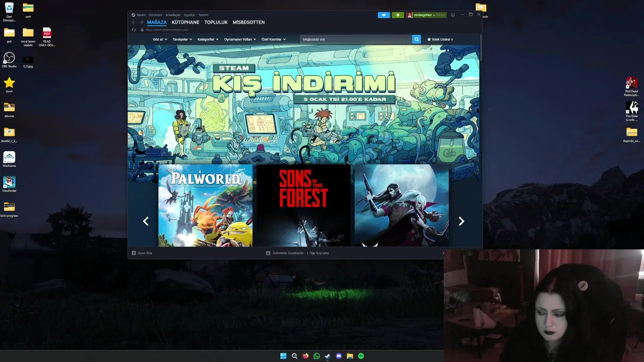Open the vampire game capsule in the carousel

pyautogui.click(x=401, y=205)
